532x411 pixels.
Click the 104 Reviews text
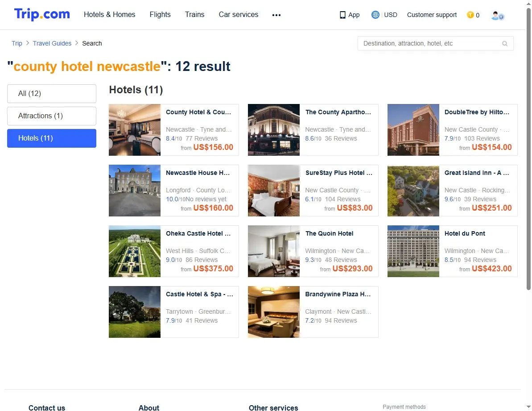click(342, 199)
